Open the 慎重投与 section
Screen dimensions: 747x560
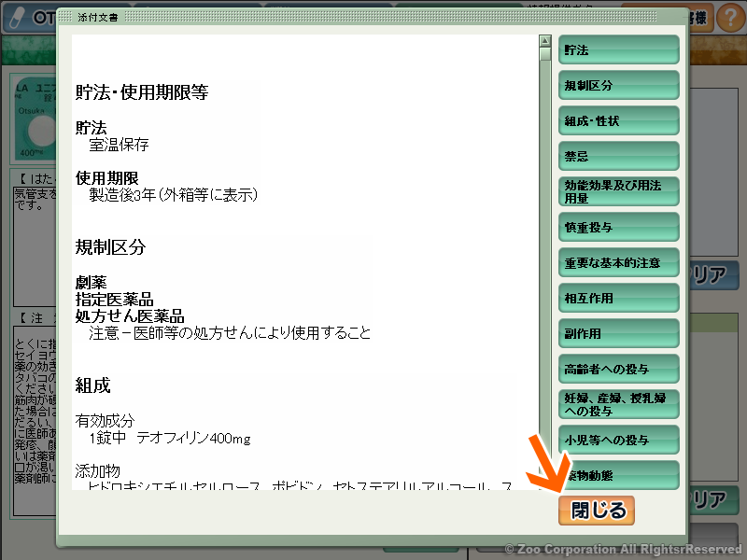[x=618, y=227]
